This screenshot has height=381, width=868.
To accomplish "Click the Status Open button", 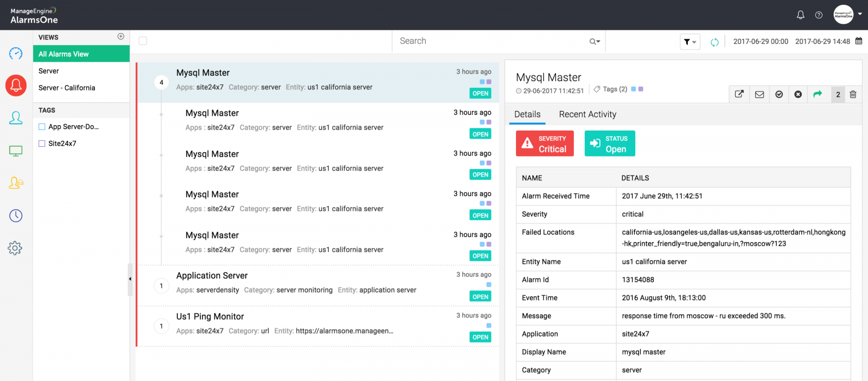I will pyautogui.click(x=610, y=144).
